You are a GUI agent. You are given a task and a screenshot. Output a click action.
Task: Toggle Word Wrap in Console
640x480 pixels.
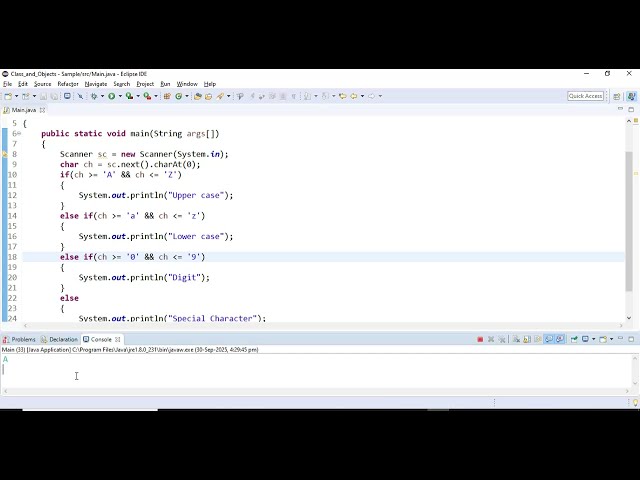point(538,340)
